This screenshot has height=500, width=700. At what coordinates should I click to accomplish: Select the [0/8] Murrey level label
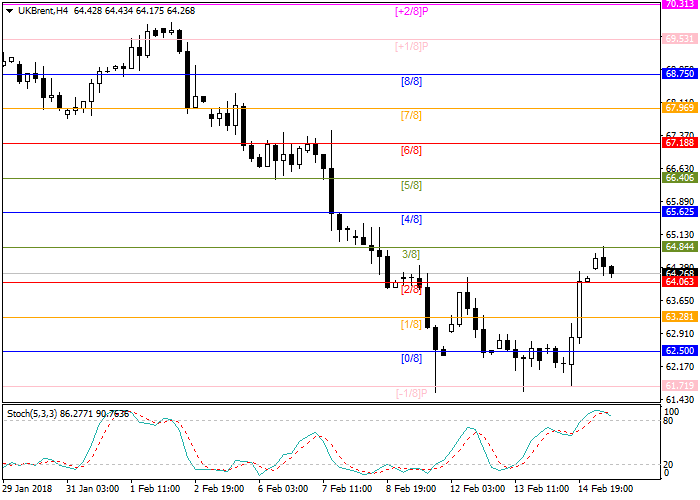click(x=411, y=358)
